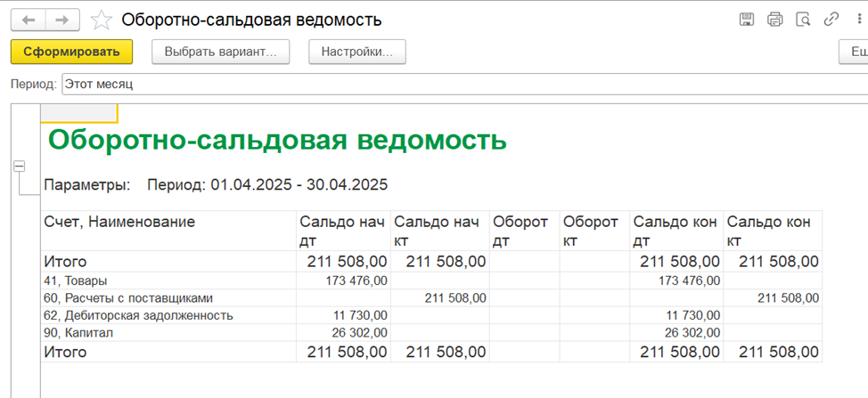Click the Период field showing Этот месяц
The width and height of the screenshot is (868, 398).
pyautogui.click(x=464, y=85)
